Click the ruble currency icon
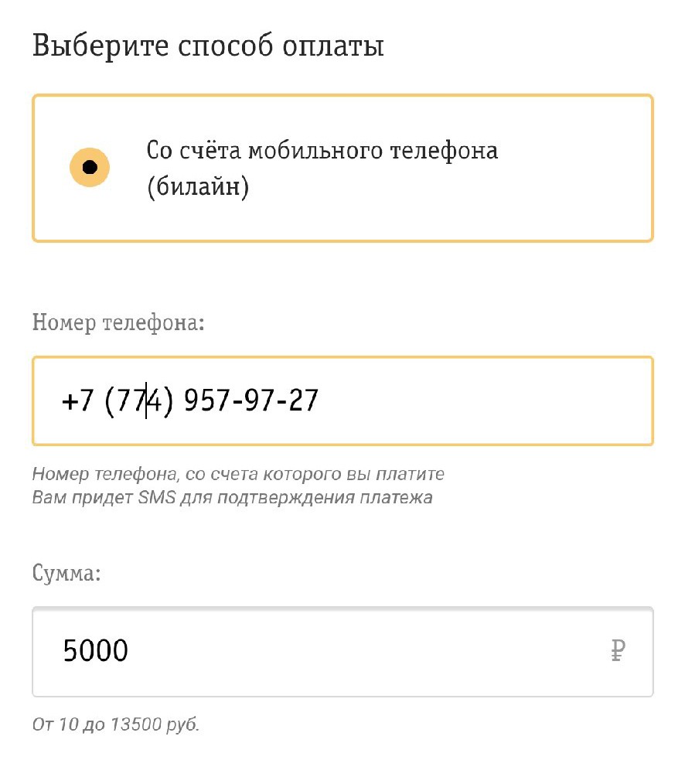The height and width of the screenshot is (784, 685). [x=617, y=652]
